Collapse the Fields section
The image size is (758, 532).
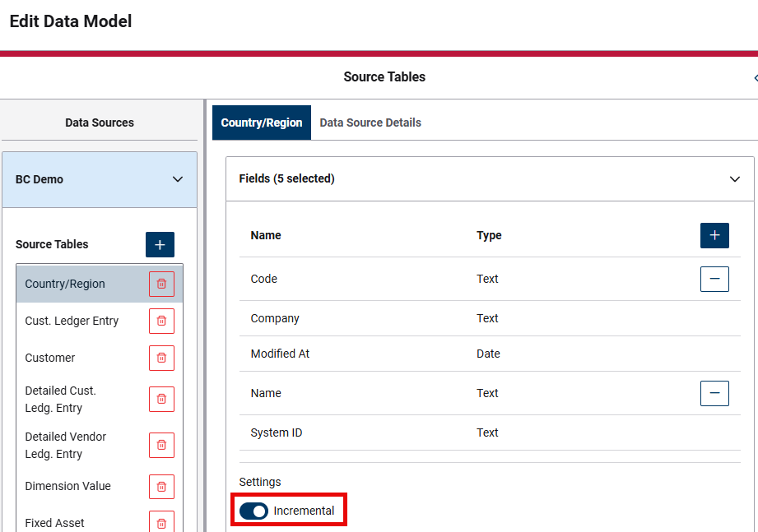coord(735,178)
